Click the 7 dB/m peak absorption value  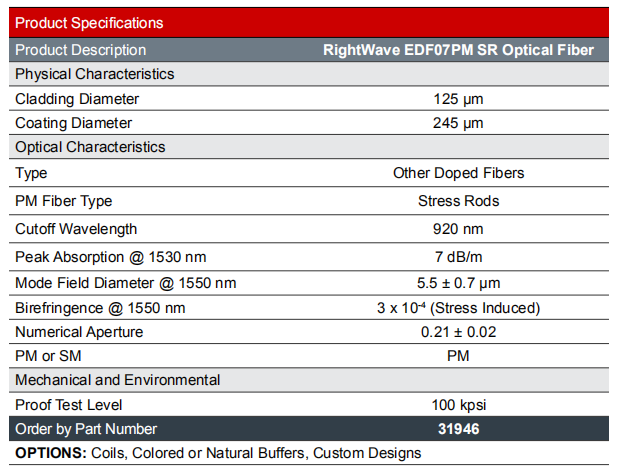pos(458,256)
